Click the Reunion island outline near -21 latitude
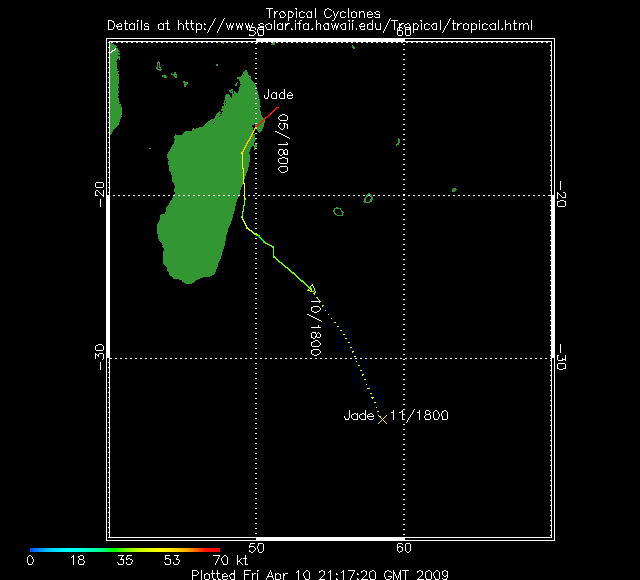 (x=338, y=212)
